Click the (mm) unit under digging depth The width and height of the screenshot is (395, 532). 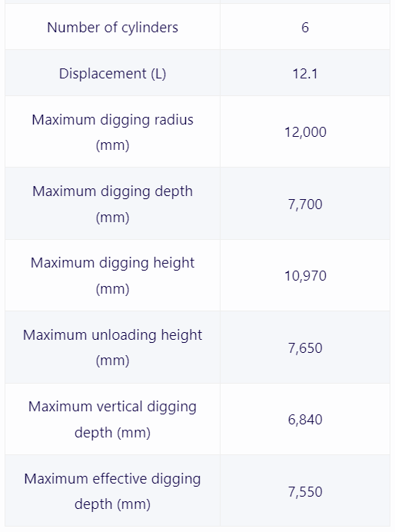point(112,217)
